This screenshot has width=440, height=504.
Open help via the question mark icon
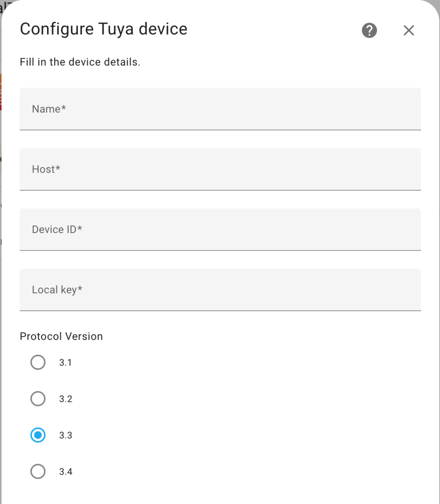pyautogui.click(x=369, y=30)
